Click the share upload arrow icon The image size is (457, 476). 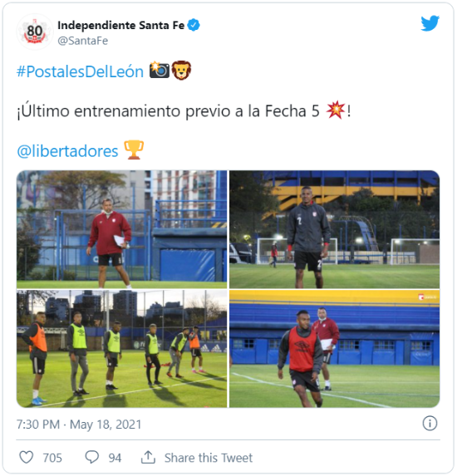(148, 457)
